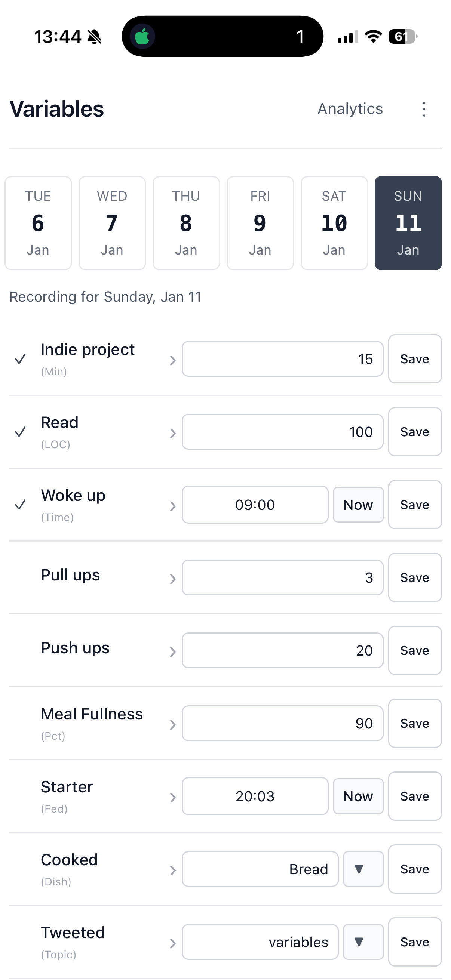Save the Push ups value
The image size is (451, 980).
tap(414, 651)
